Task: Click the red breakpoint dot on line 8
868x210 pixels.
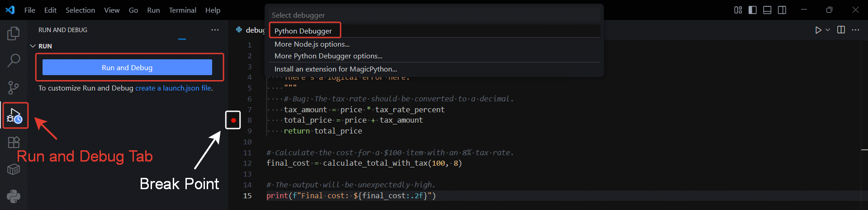Action: pos(233,120)
